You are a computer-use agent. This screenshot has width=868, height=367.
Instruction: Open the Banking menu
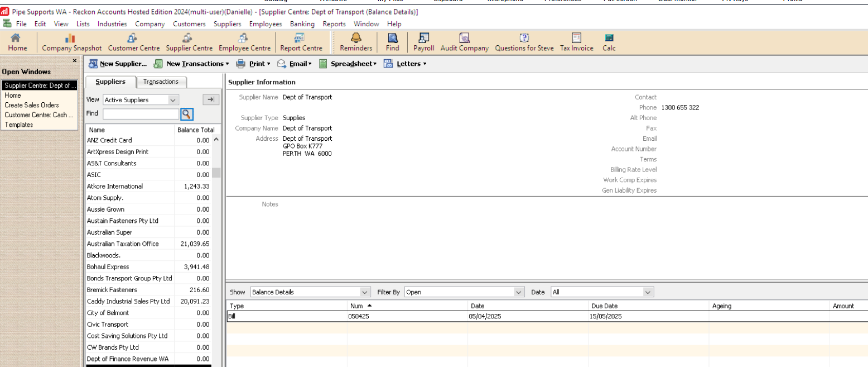coord(302,24)
